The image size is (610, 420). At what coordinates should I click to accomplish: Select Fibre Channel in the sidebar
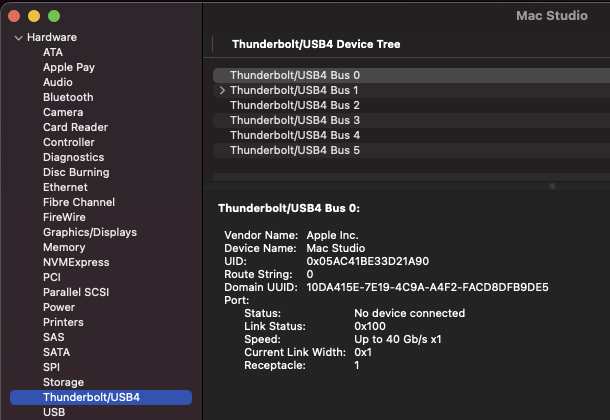pyautogui.click(x=79, y=202)
